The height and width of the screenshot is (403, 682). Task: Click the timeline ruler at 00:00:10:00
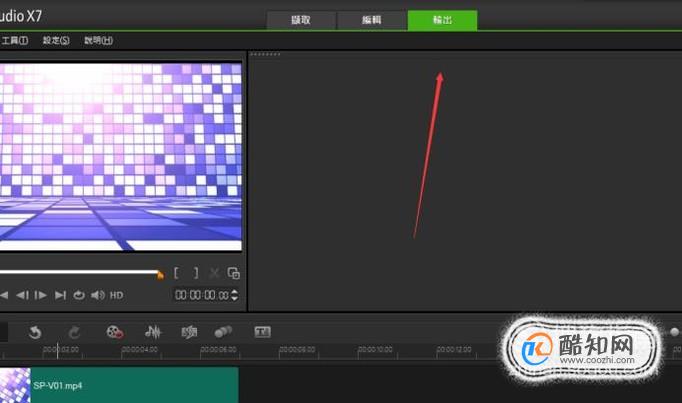375,350
